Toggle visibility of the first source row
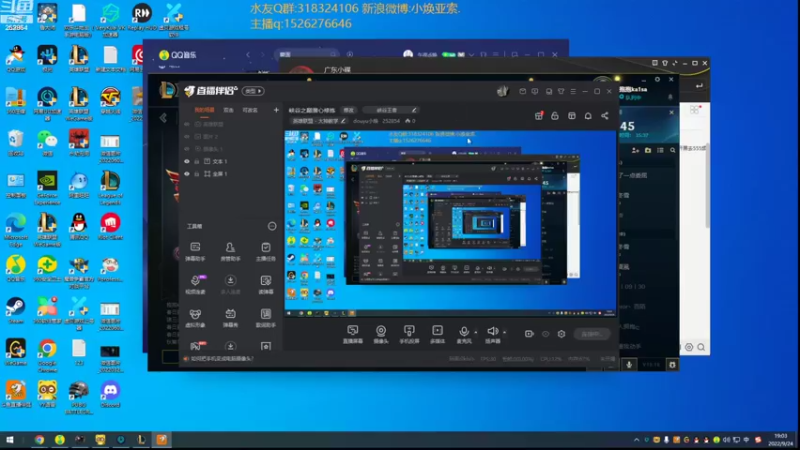The image size is (800, 450). 187,124
